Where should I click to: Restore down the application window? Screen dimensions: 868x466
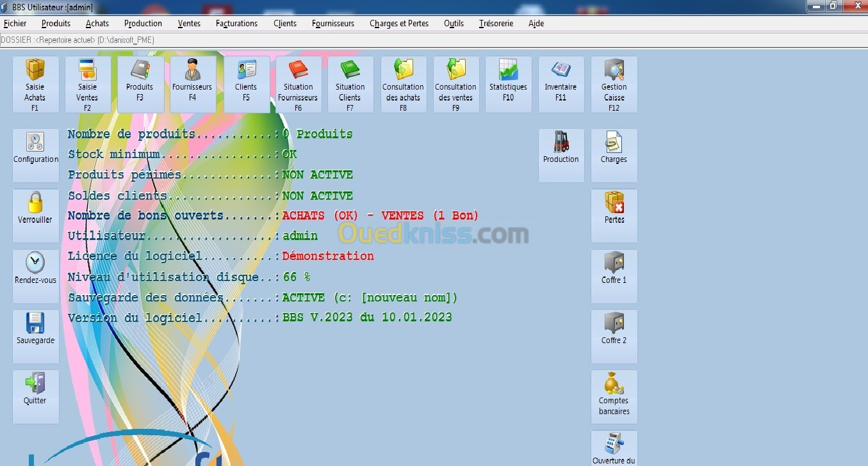coord(833,6)
